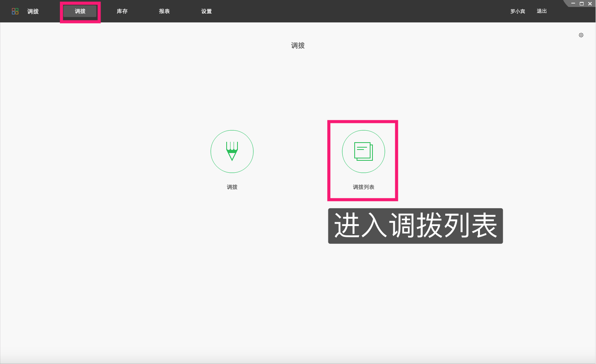Log out with the 退出 link
This screenshot has height=364, width=596.
pos(542,11)
